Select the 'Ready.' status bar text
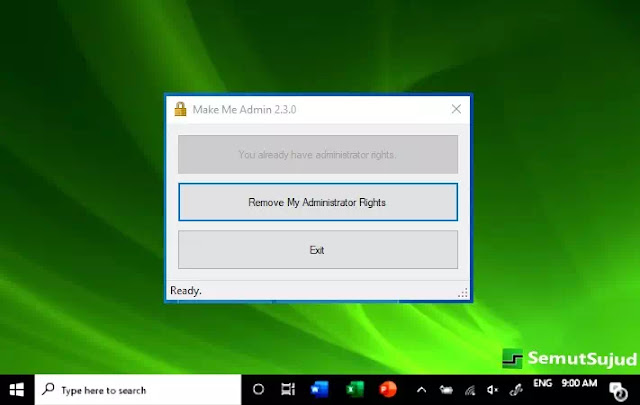This screenshot has width=640, height=405. (186, 291)
